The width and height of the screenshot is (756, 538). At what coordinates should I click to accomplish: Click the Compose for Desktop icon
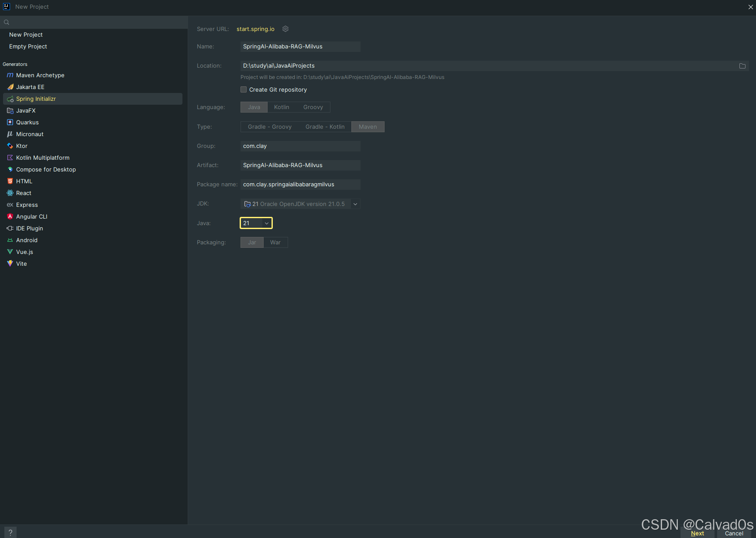pos(10,169)
